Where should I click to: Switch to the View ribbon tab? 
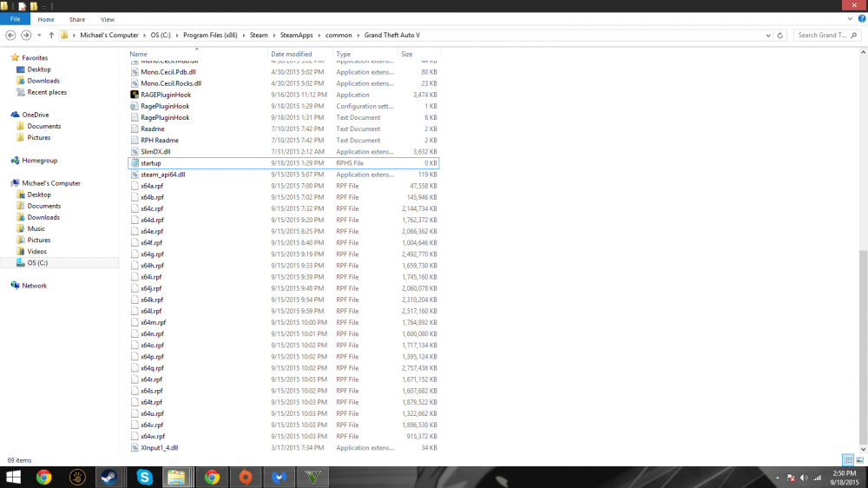(108, 19)
